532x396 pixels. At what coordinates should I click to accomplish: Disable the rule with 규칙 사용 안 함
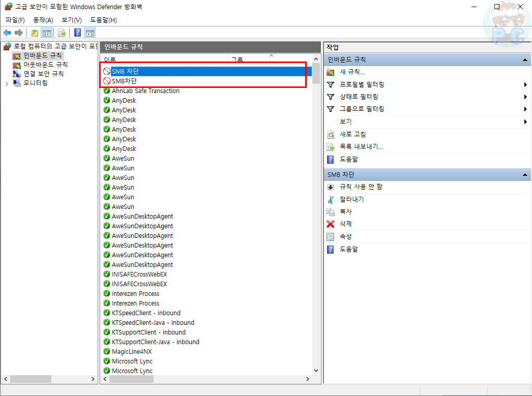[361, 187]
